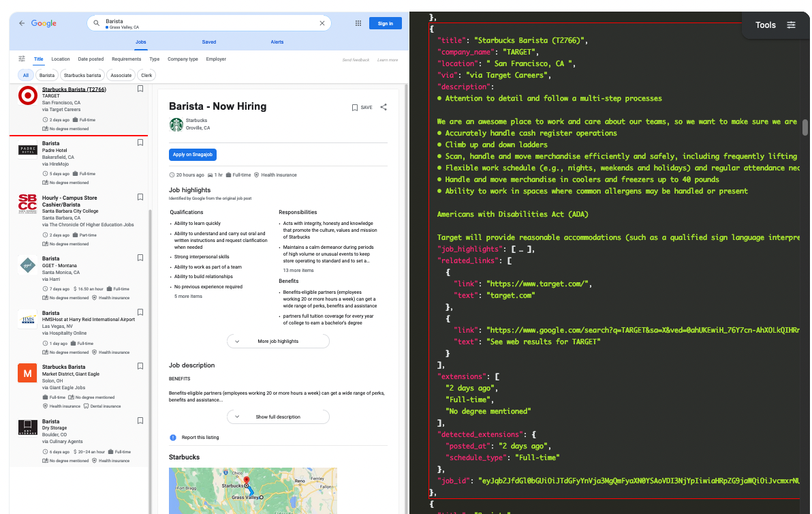The width and height of the screenshot is (812, 514).
Task: Switch to the Saved tab
Action: (x=208, y=42)
